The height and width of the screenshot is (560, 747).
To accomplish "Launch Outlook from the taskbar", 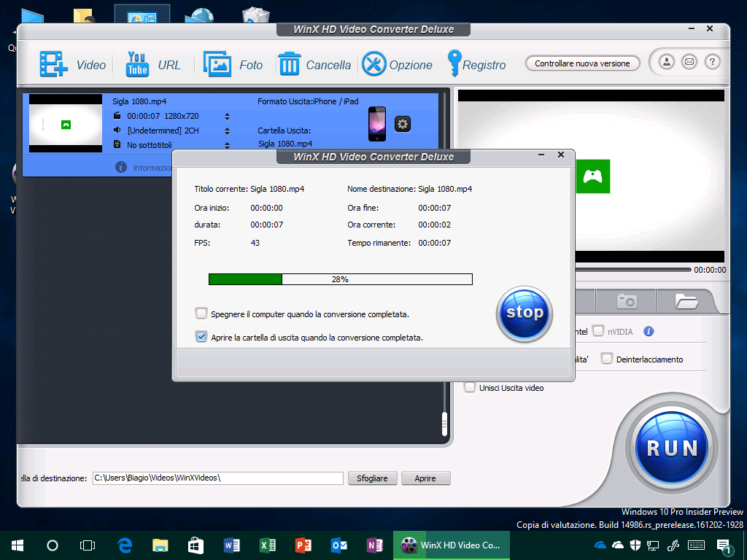I will pyautogui.click(x=338, y=545).
